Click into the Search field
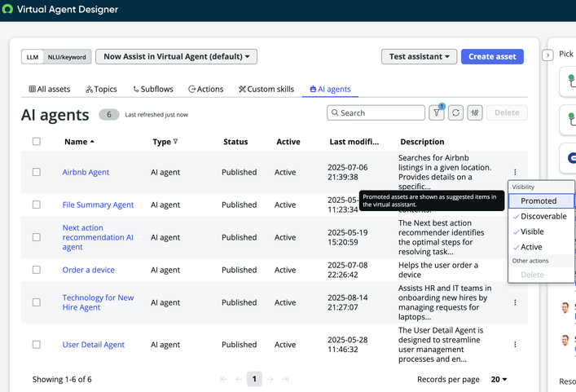The image size is (576, 392). click(x=379, y=113)
